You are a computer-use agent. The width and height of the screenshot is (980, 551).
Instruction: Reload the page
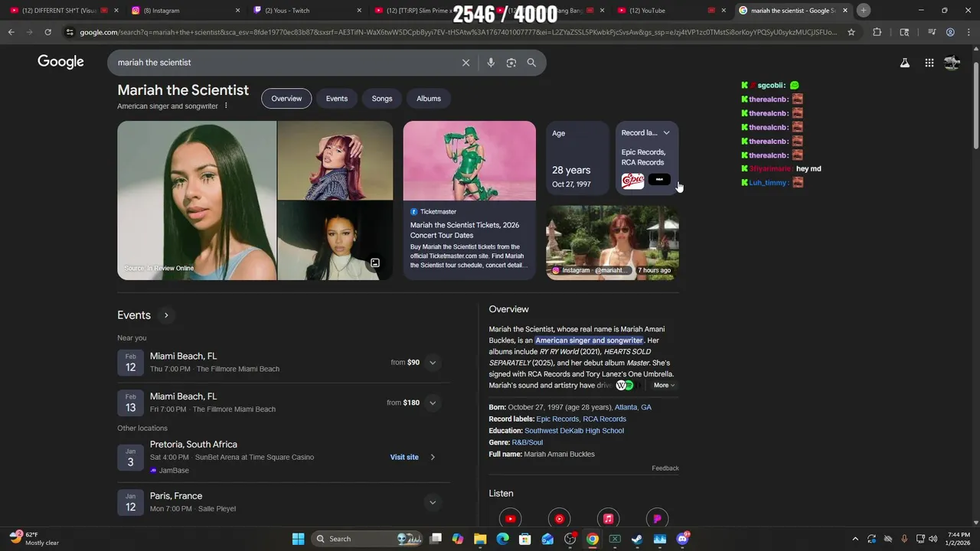pos(47,32)
